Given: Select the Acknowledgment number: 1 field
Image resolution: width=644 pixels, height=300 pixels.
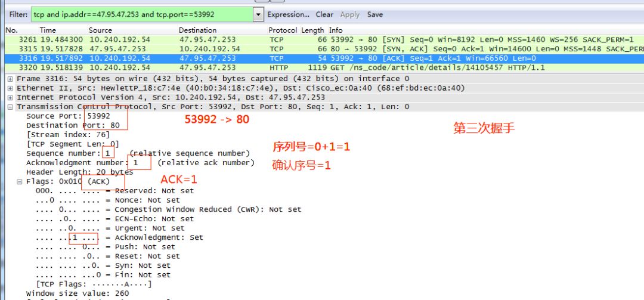Looking at the screenshot, I should 141,163.
